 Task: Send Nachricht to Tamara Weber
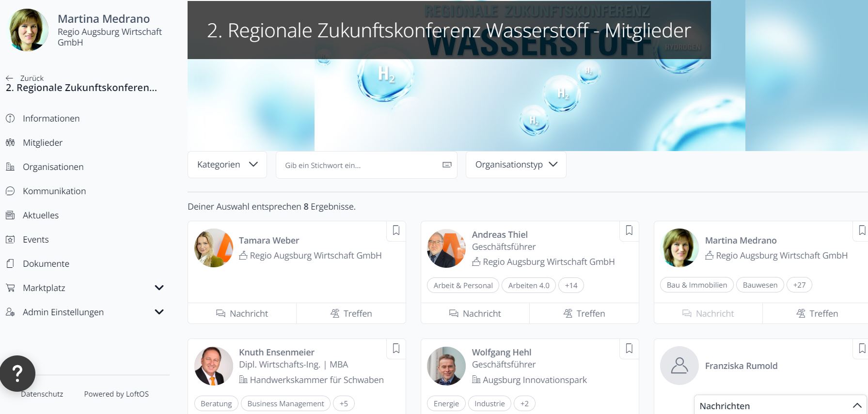(x=242, y=313)
